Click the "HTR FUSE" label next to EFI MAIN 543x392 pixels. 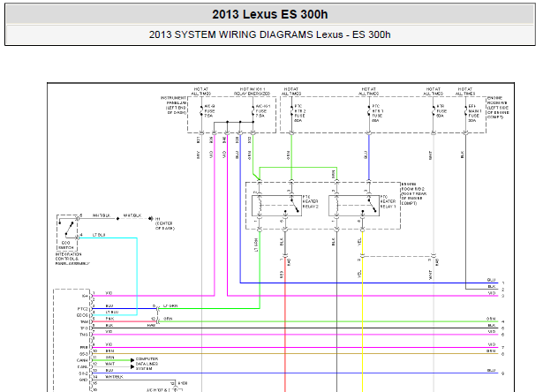pyautogui.click(x=441, y=111)
